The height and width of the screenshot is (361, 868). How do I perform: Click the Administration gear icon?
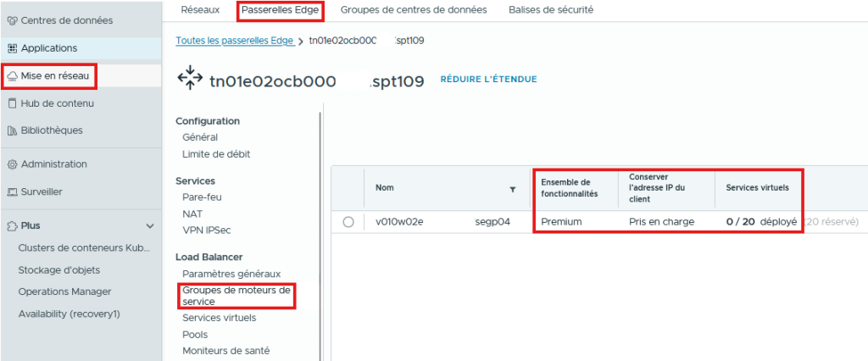point(12,164)
